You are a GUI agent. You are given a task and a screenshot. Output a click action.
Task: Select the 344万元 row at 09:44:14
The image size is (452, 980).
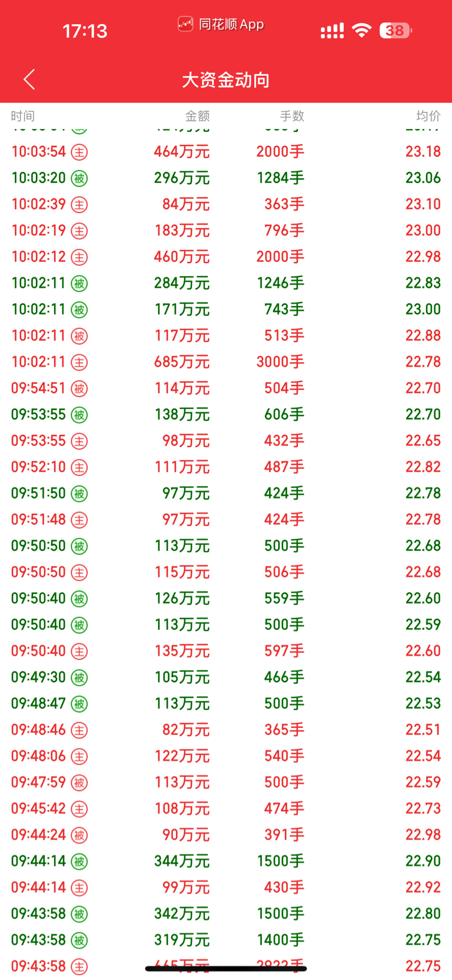click(226, 861)
